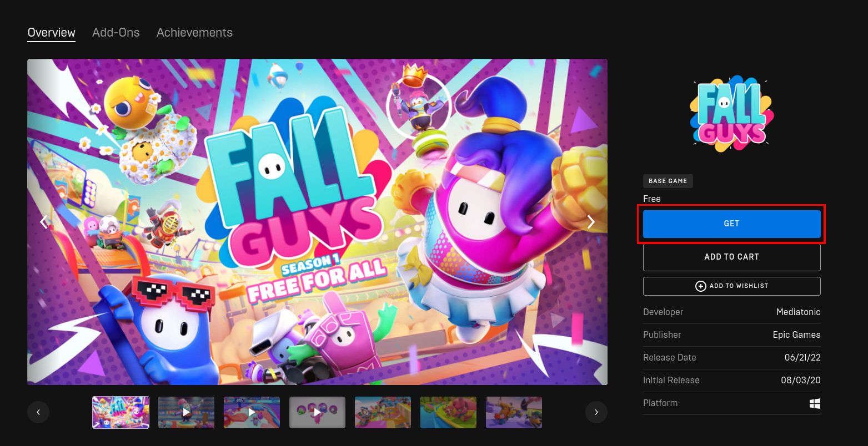868x446 pixels.
Task: Switch to the Add-Ons tab
Action: (116, 32)
